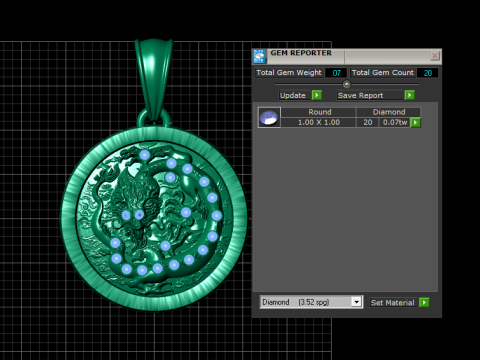
Task: Click the 'Total Gem Count' label
Action: [383, 73]
